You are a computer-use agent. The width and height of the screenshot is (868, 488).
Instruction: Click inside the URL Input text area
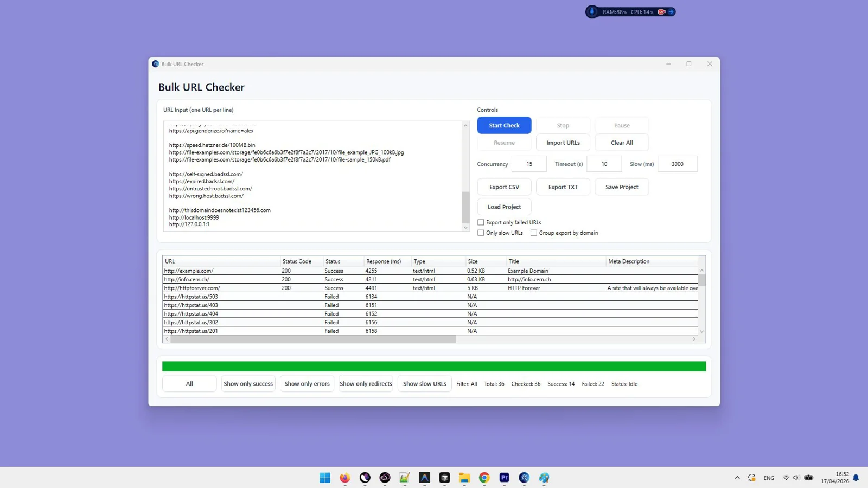[312, 176]
